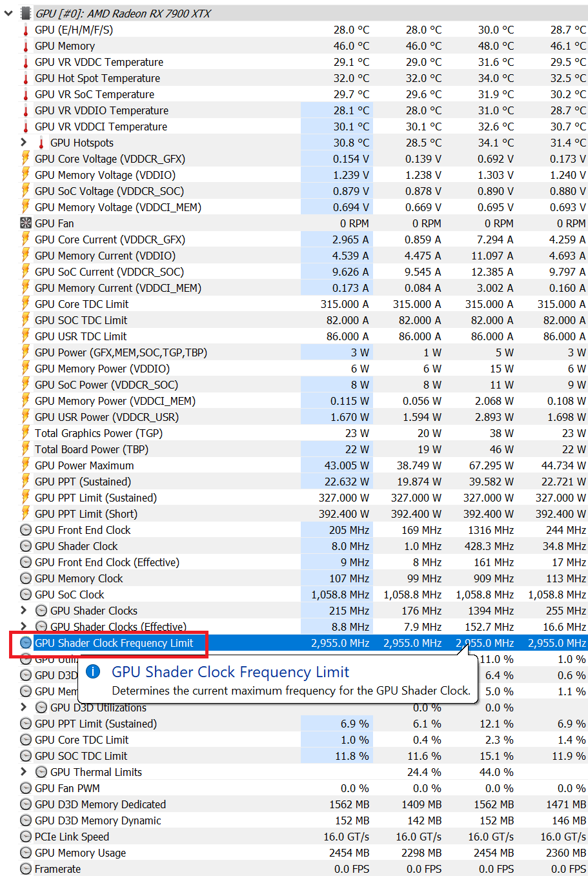Click the 1,058.8 MHz current SoC Clock value

(x=340, y=595)
